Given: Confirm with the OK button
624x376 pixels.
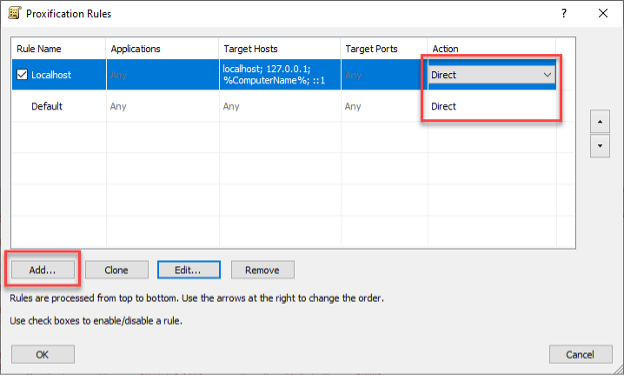Looking at the screenshot, I should click(43, 354).
